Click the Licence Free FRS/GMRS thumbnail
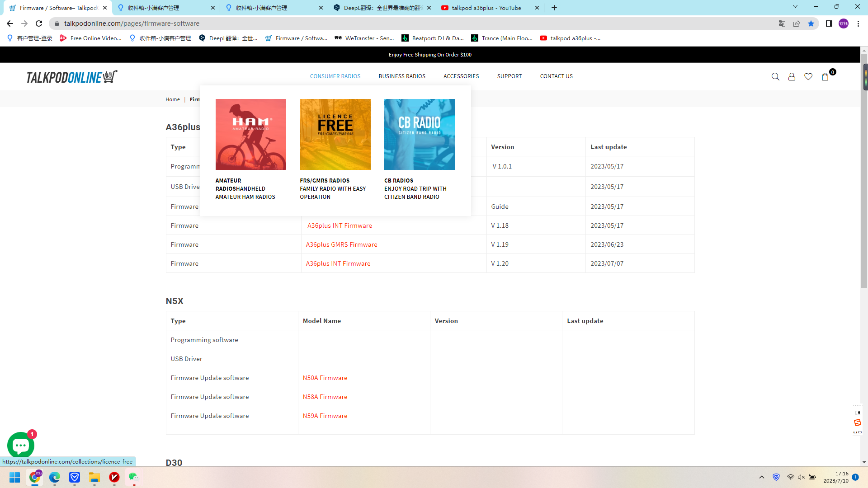 pyautogui.click(x=335, y=134)
